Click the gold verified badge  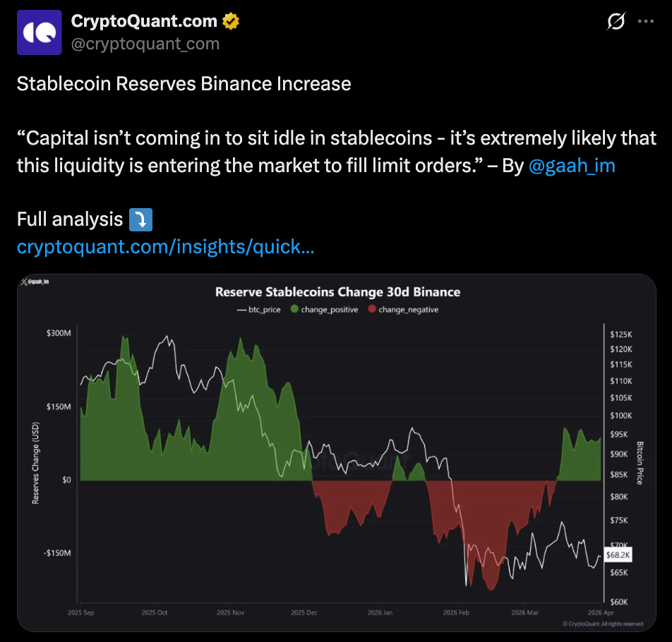[x=231, y=22]
